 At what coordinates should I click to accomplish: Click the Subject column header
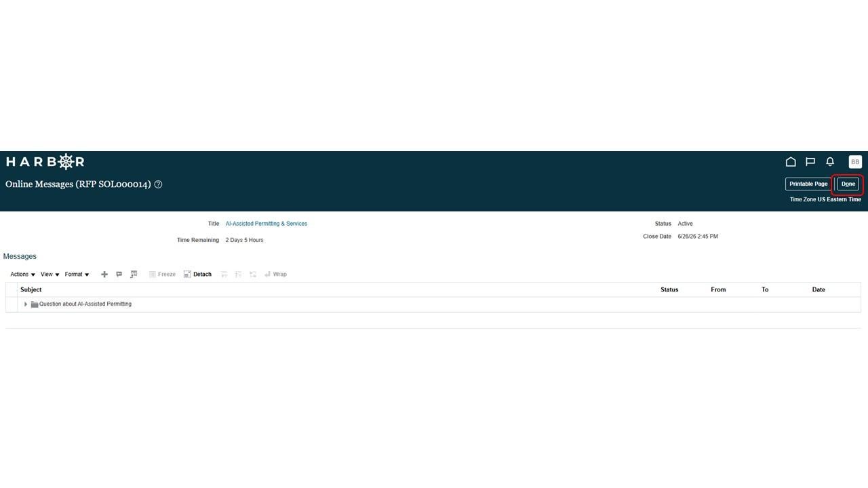[x=31, y=289]
